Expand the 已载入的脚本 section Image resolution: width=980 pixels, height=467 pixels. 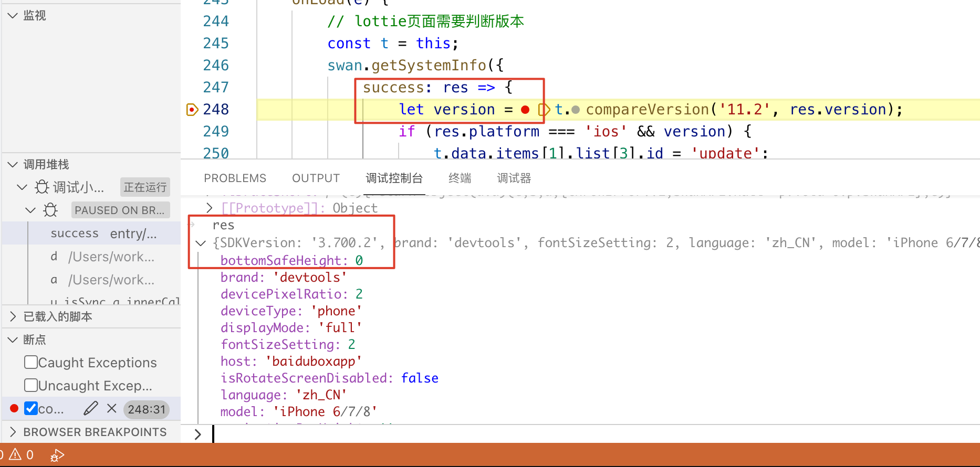tap(13, 316)
